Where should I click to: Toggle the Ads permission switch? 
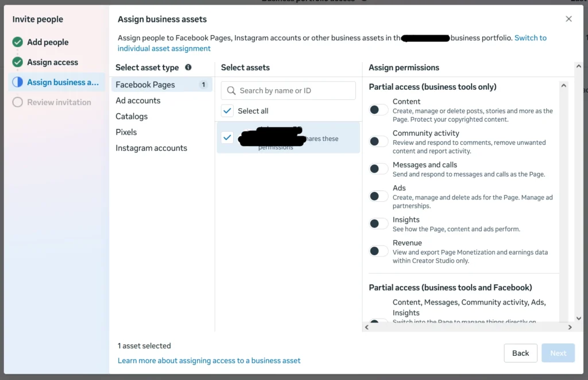pos(378,196)
